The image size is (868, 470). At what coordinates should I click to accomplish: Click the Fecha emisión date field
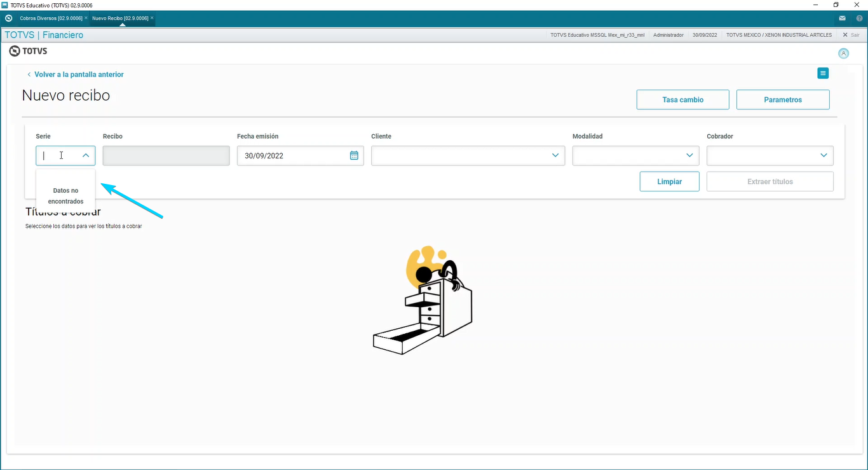click(300, 156)
